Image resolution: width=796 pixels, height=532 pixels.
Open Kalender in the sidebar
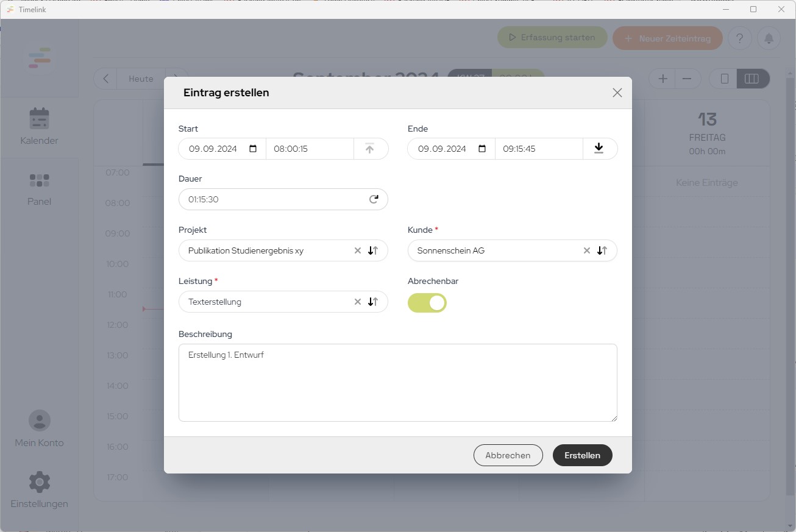click(x=39, y=127)
